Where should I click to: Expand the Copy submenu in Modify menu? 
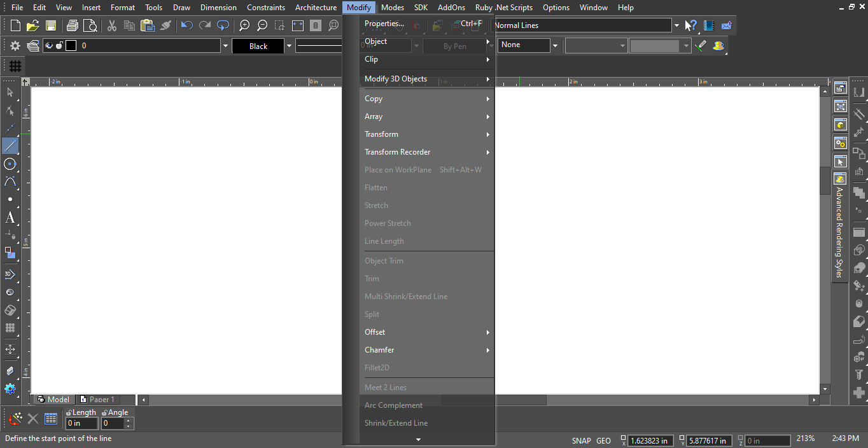tap(427, 99)
